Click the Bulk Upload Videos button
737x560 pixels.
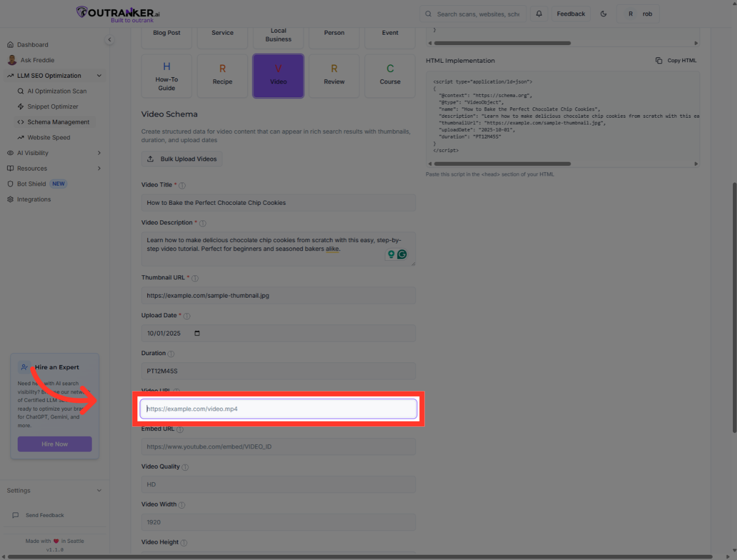[182, 159]
